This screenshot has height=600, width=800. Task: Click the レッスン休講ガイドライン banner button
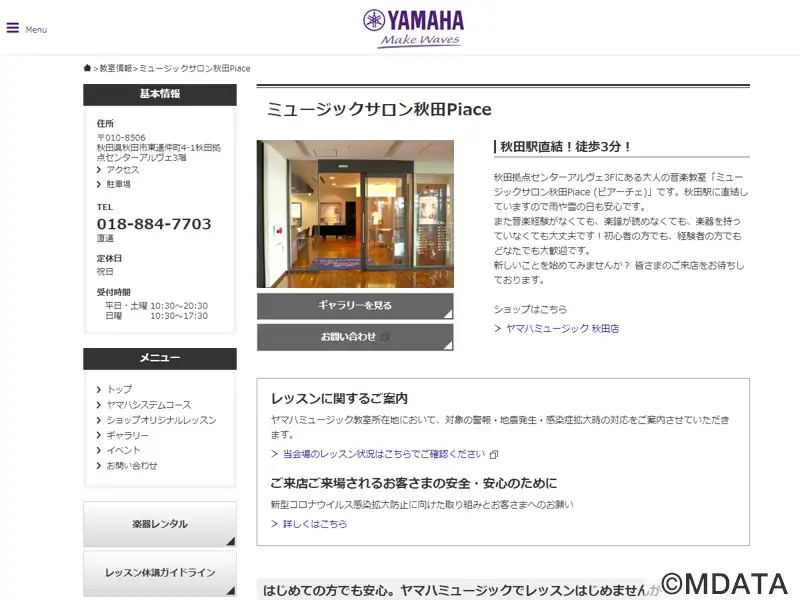pos(160,573)
